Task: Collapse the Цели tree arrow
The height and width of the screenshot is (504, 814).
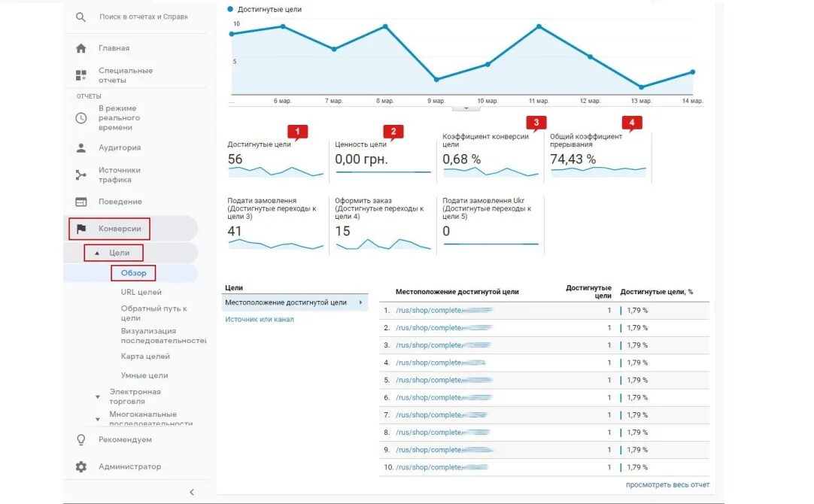Action: click(96, 254)
